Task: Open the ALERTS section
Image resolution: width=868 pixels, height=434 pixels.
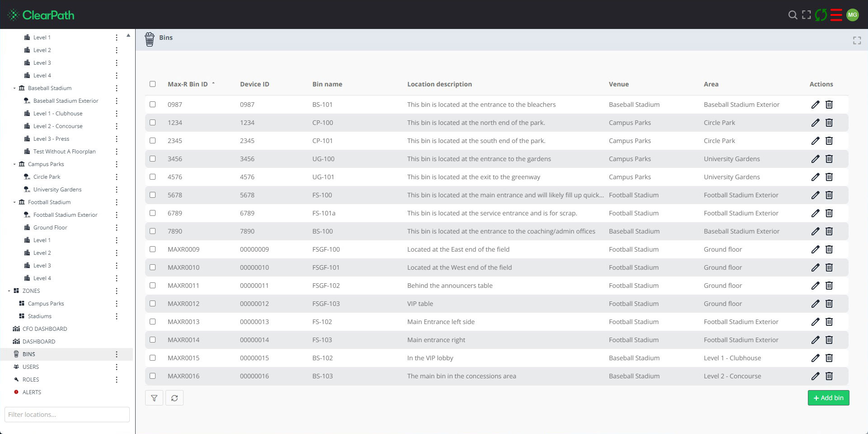Action: coord(32,392)
